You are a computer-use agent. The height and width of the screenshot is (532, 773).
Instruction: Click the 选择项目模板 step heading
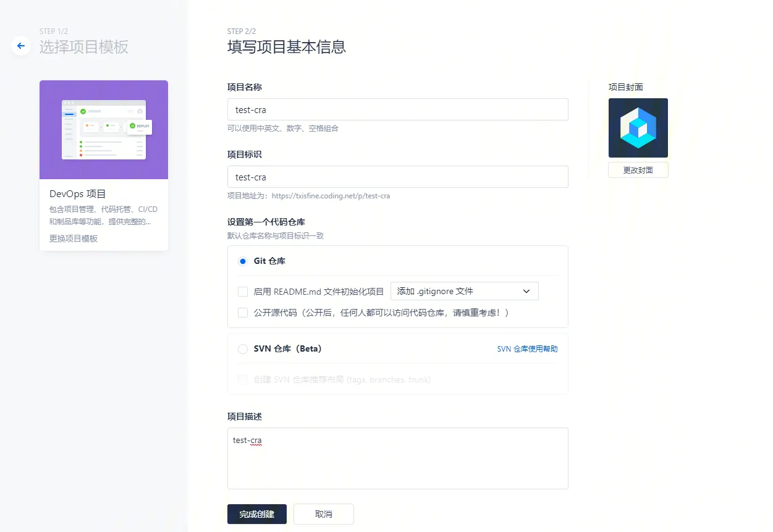(x=84, y=47)
